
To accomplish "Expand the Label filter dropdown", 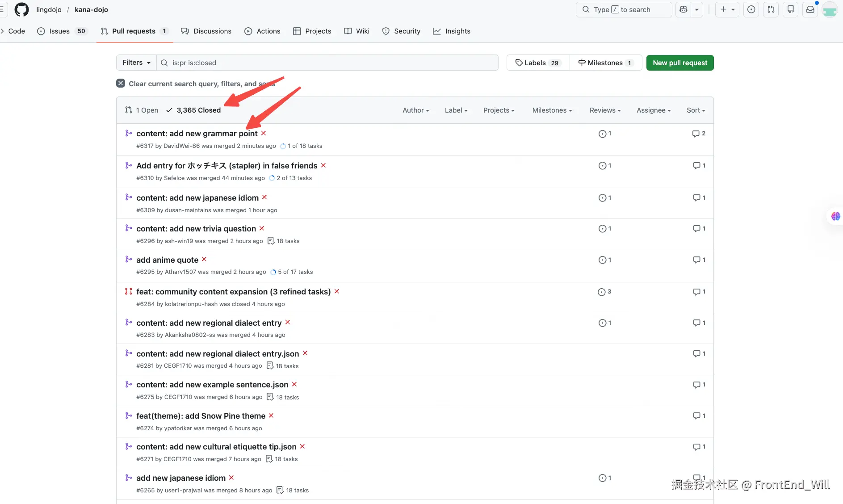I will pos(456,110).
